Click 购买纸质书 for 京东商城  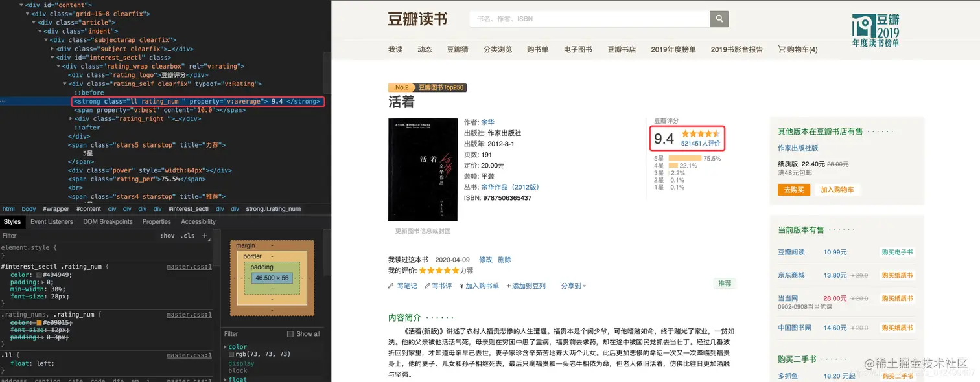(897, 275)
